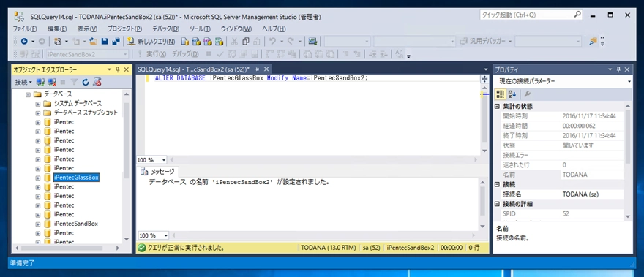Click the Database Engine Query icon
The width and height of the screenshot is (644, 277).
pos(185,42)
